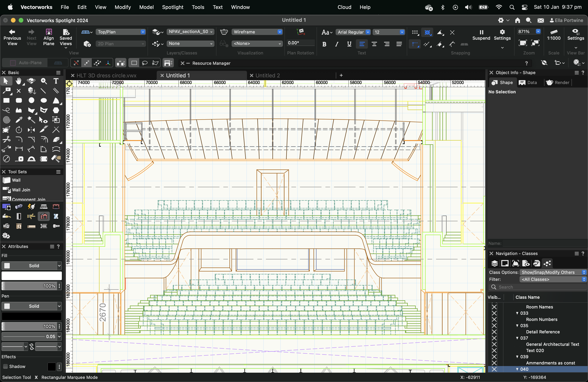
Task: Activate the Mirror tool
Action: (31, 130)
